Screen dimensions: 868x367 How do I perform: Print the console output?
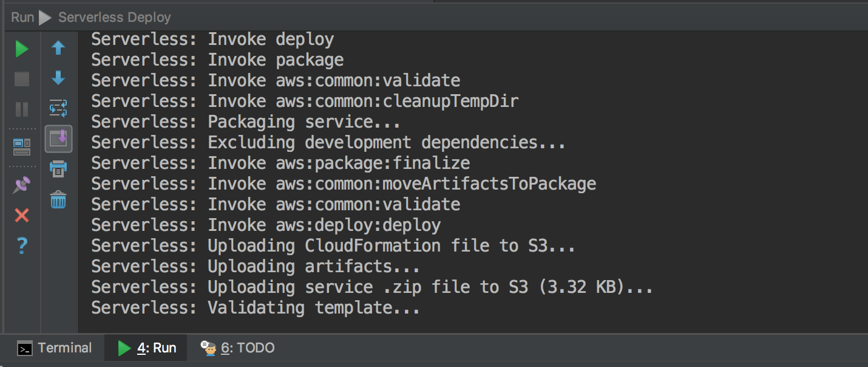(x=58, y=169)
